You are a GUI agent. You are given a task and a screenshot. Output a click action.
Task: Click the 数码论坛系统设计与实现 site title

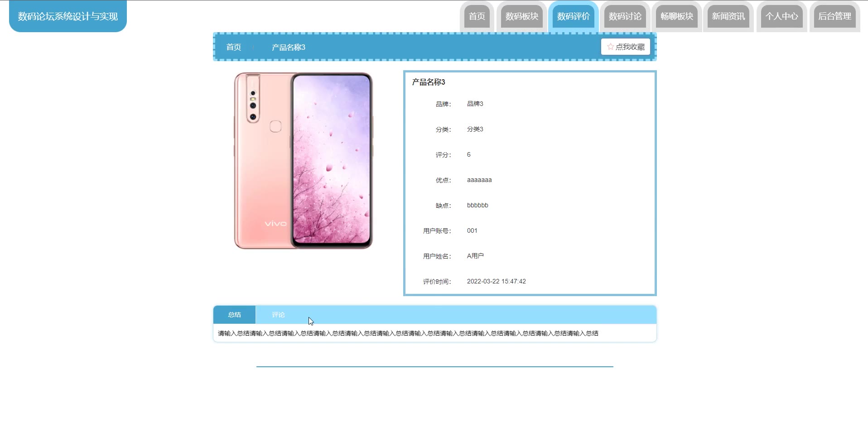[x=68, y=16]
